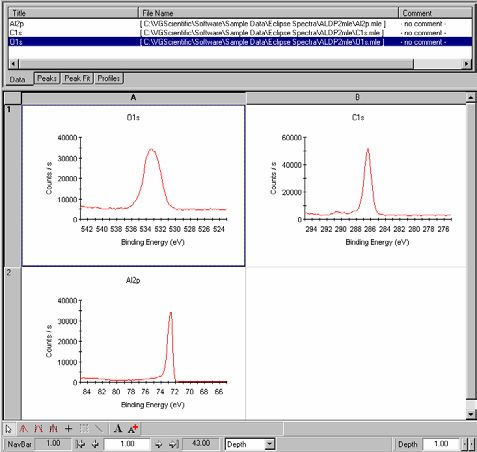Jump to first level in NavBar
Viewport: 477px width, 452px height.
[x=80, y=444]
